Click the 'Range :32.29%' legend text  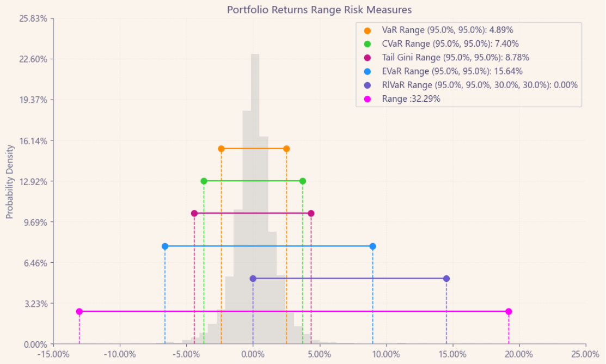[x=411, y=99]
